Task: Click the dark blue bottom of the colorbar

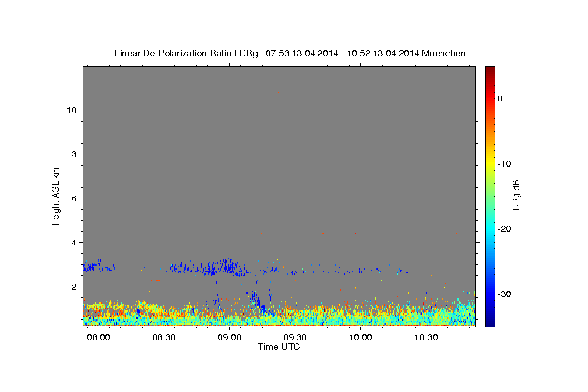Action: coord(490,322)
